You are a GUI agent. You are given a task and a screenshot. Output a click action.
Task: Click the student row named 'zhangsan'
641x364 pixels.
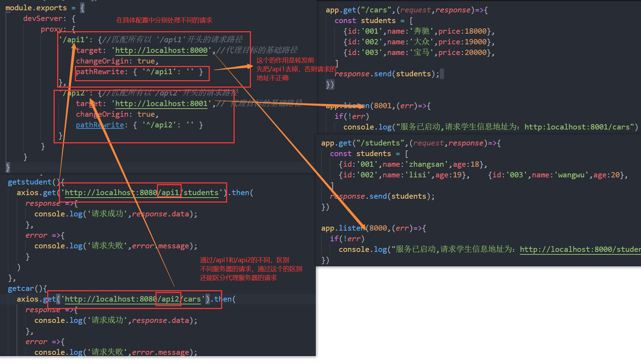[x=413, y=164]
